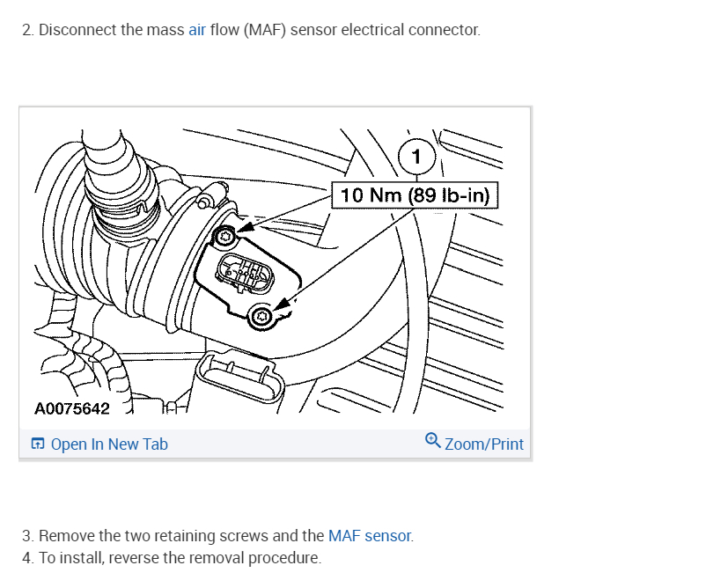The image size is (728, 580).
Task: Click the circled callout number 1
Action: 416,157
